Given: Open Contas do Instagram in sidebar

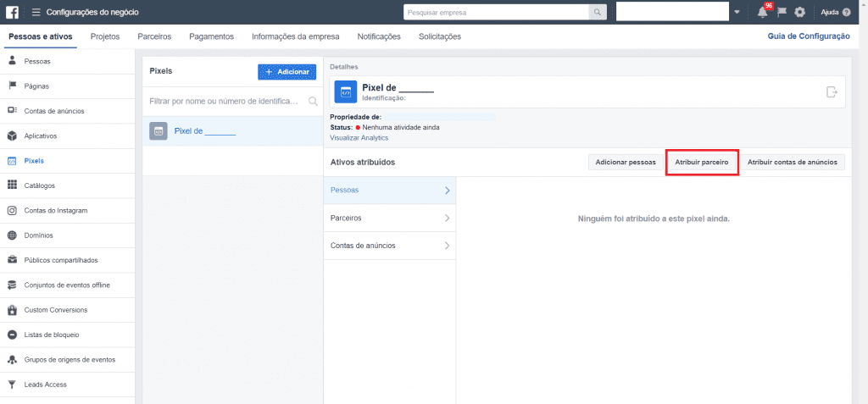Looking at the screenshot, I should click(56, 210).
